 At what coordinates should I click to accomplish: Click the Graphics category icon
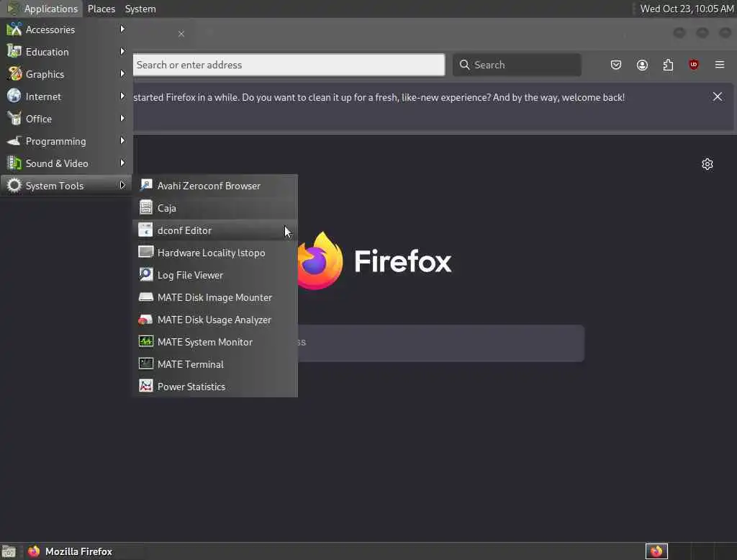[x=14, y=74]
